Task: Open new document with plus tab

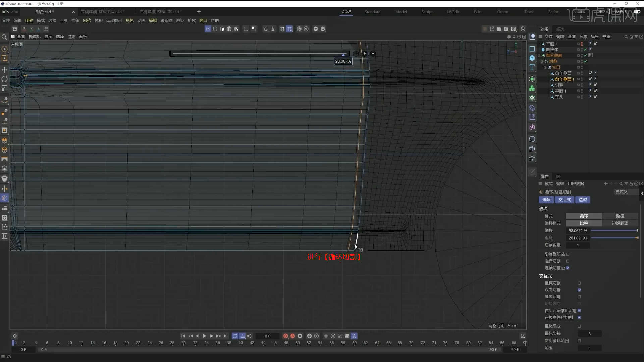Action: (199, 12)
